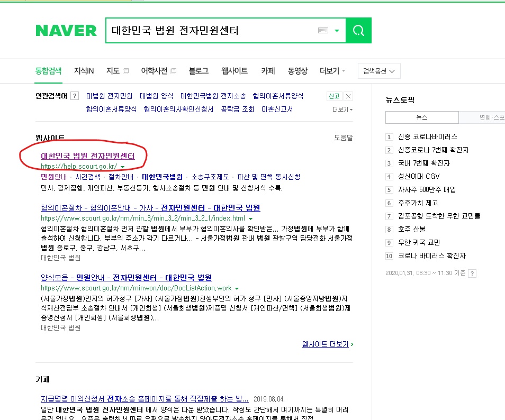Screen dimensions: 505x420
Task: Open the 어학사전 tab
Action: pos(154,71)
